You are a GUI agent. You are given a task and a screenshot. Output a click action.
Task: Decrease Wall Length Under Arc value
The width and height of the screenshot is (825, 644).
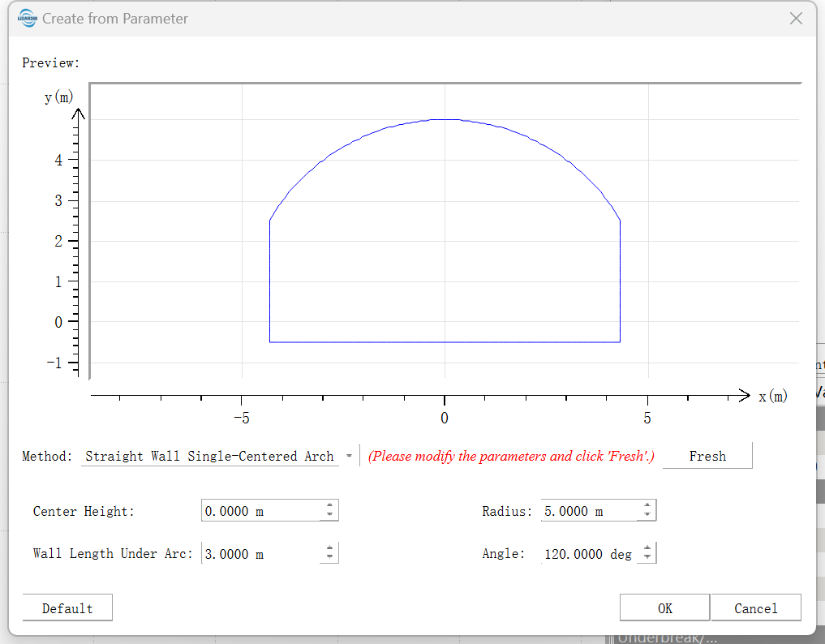tap(329, 558)
